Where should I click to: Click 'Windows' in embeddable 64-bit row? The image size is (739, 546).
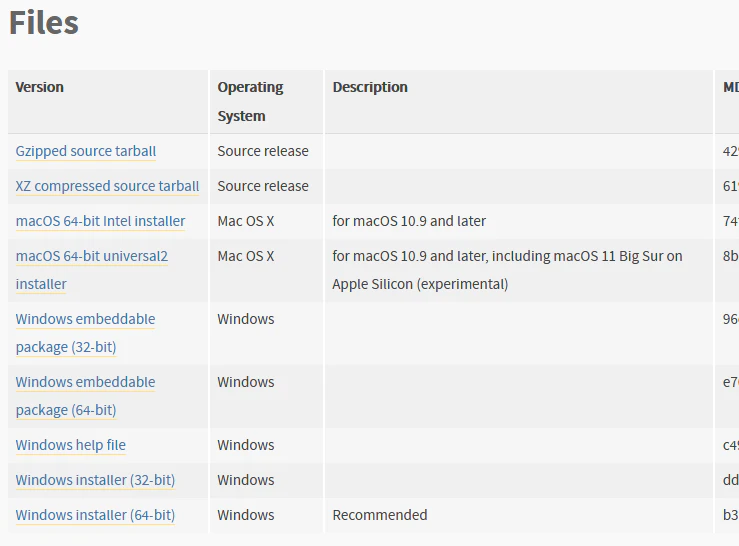coord(246,382)
